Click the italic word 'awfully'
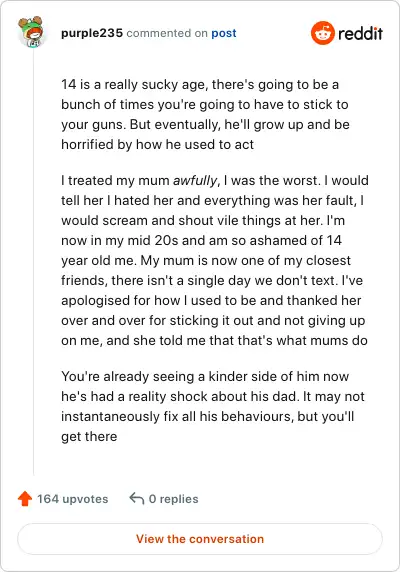The height and width of the screenshot is (572, 400). (195, 181)
